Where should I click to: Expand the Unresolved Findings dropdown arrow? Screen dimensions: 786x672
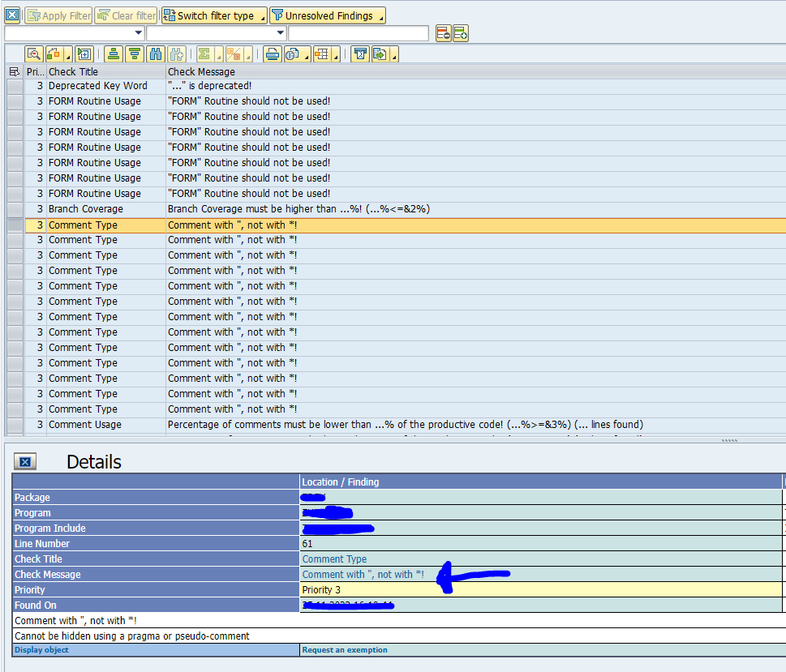tap(379, 15)
